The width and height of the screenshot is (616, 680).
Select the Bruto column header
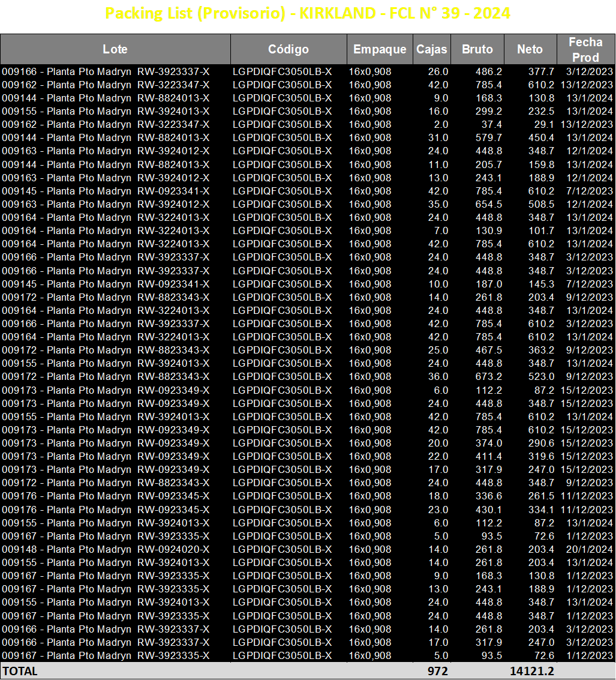pyautogui.click(x=477, y=49)
